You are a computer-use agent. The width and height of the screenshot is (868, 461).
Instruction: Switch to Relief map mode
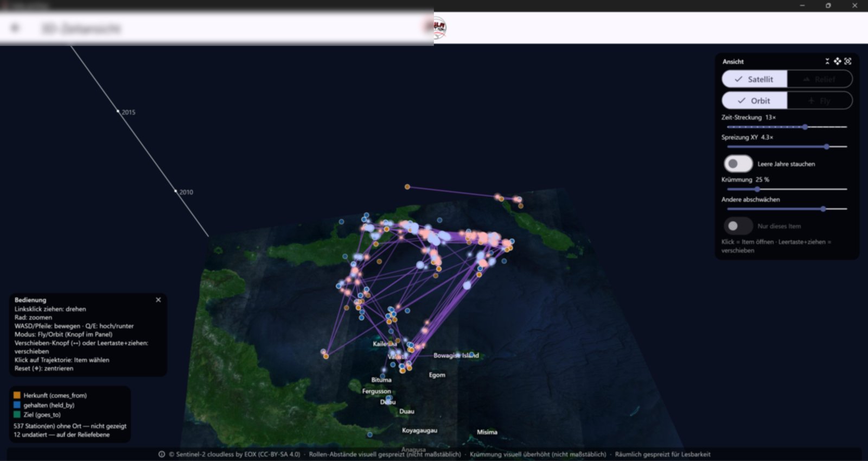coord(819,79)
